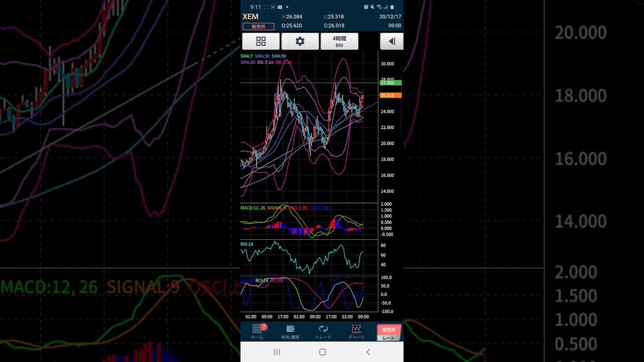Tap the Android back arrow
Screen dimensions: 644x362
(x=368, y=352)
